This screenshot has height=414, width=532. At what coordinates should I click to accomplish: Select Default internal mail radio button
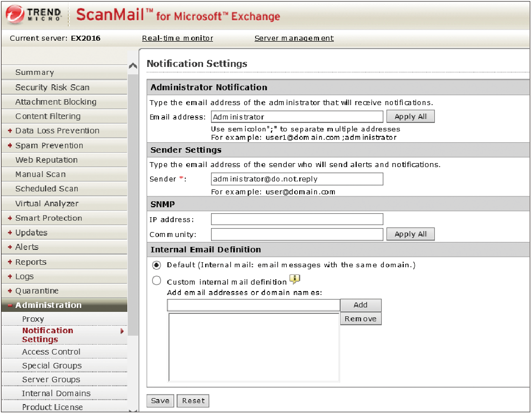(157, 265)
